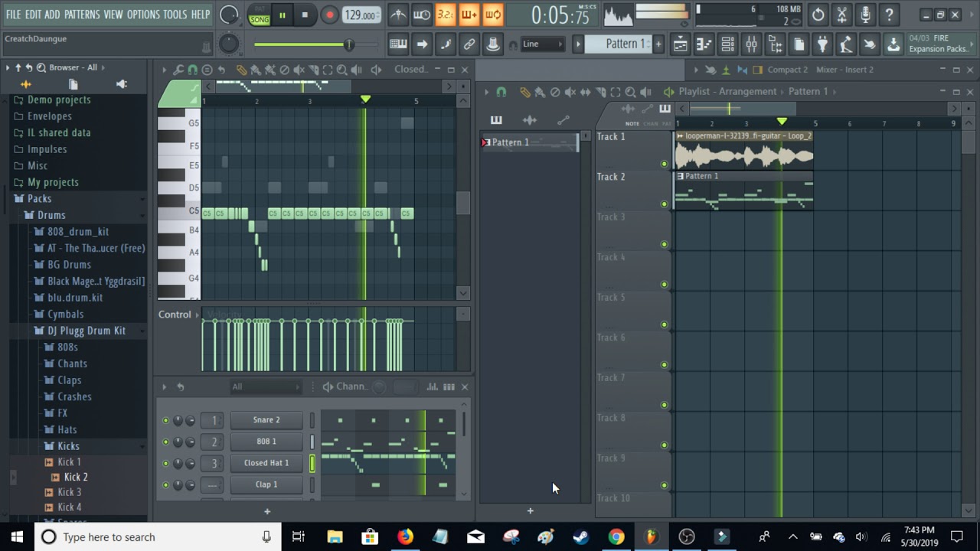980x551 pixels.
Task: Adjust the main volume knob
Action: click(229, 15)
